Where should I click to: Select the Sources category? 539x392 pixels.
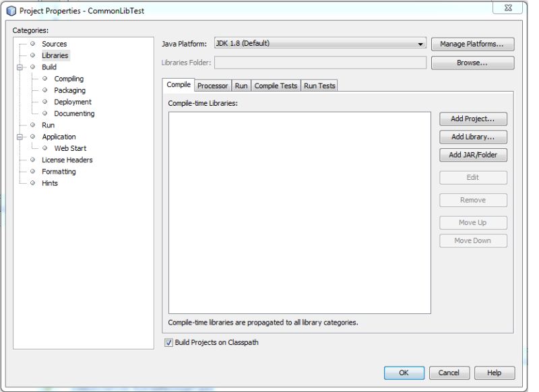click(x=55, y=44)
